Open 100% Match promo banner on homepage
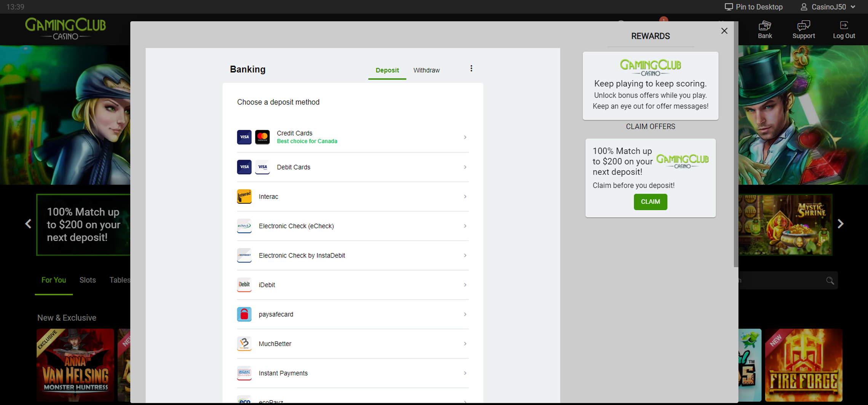The image size is (868, 405). (x=83, y=225)
